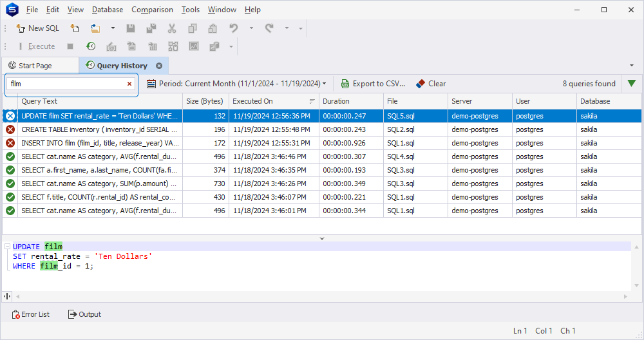Click the Clear history button
The height and width of the screenshot is (340, 644).
point(431,84)
